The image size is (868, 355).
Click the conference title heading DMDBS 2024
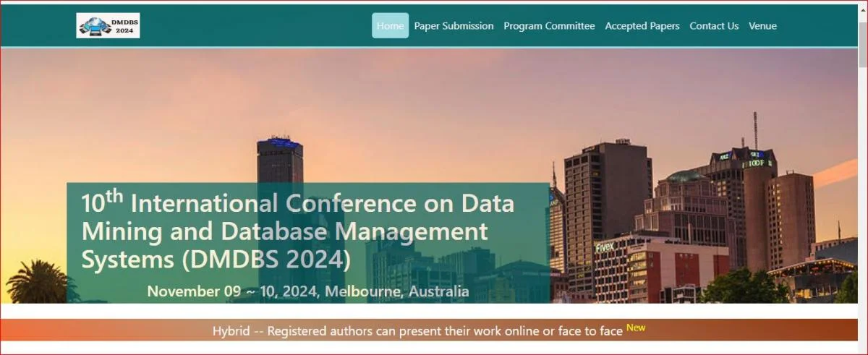[298, 231]
